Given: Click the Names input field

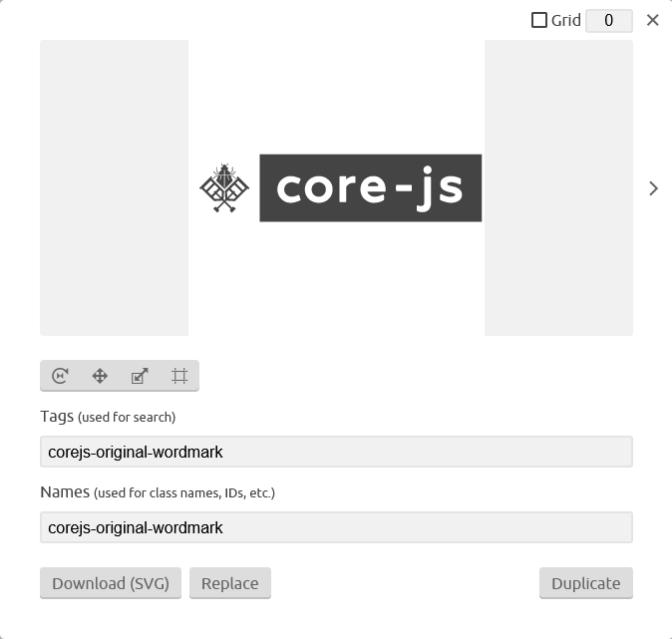Looking at the screenshot, I should [336, 527].
